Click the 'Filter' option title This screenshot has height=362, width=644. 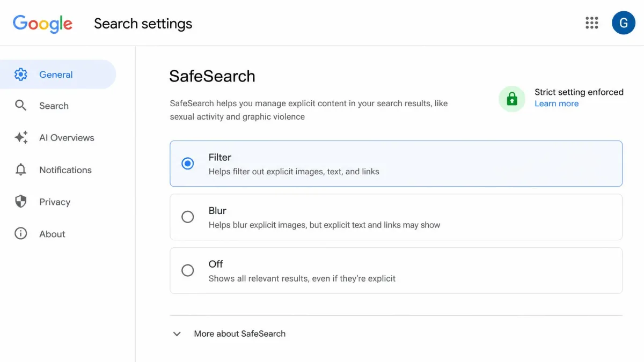[220, 157]
